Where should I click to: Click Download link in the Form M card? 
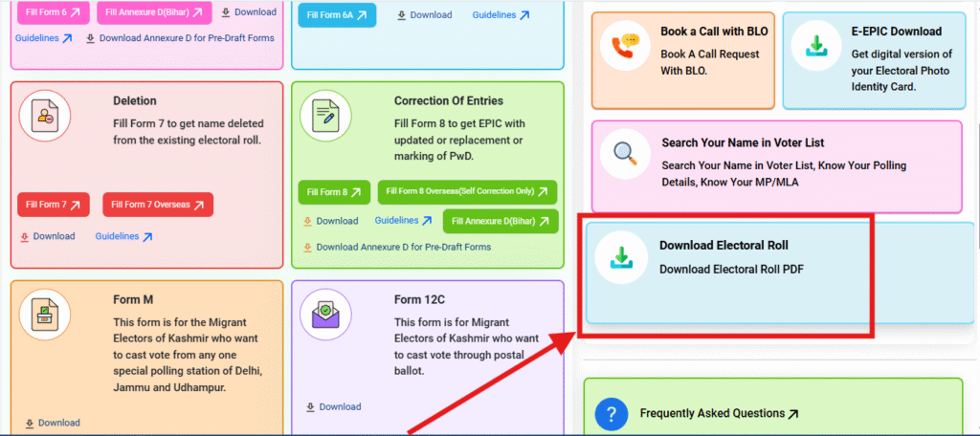53,423
